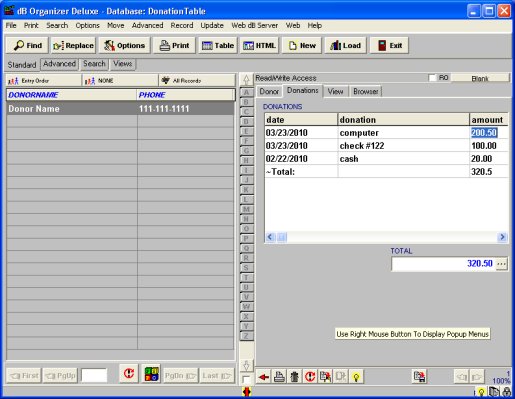Click the red refresh icon under record list
Screen dimensions: 515x399
coord(129,374)
